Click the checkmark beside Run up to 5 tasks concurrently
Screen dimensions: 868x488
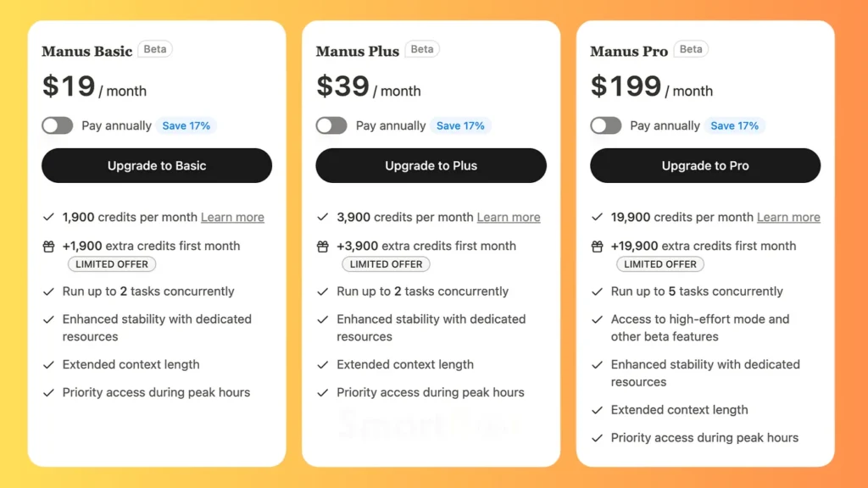pyautogui.click(x=597, y=291)
